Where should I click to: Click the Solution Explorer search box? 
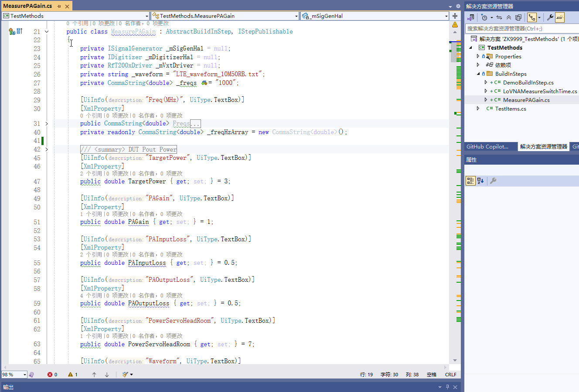coord(521,28)
